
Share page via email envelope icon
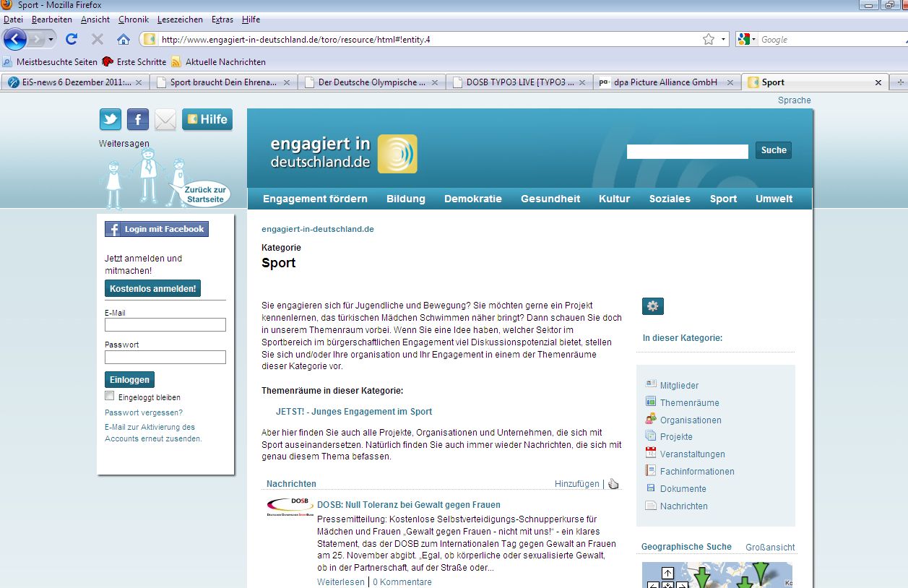(165, 119)
